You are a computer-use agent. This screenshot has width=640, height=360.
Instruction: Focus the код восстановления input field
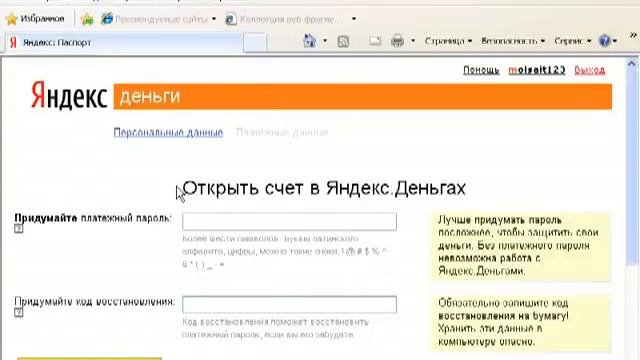point(289,304)
